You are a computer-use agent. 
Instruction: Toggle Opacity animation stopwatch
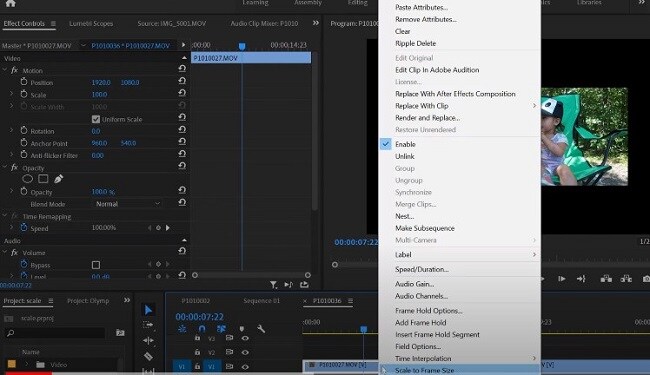24,191
